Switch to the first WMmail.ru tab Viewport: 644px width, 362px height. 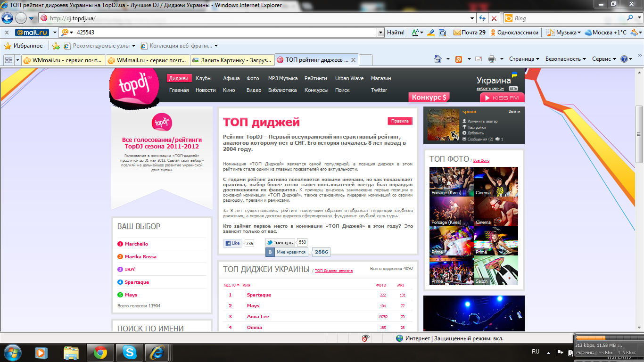(63, 60)
